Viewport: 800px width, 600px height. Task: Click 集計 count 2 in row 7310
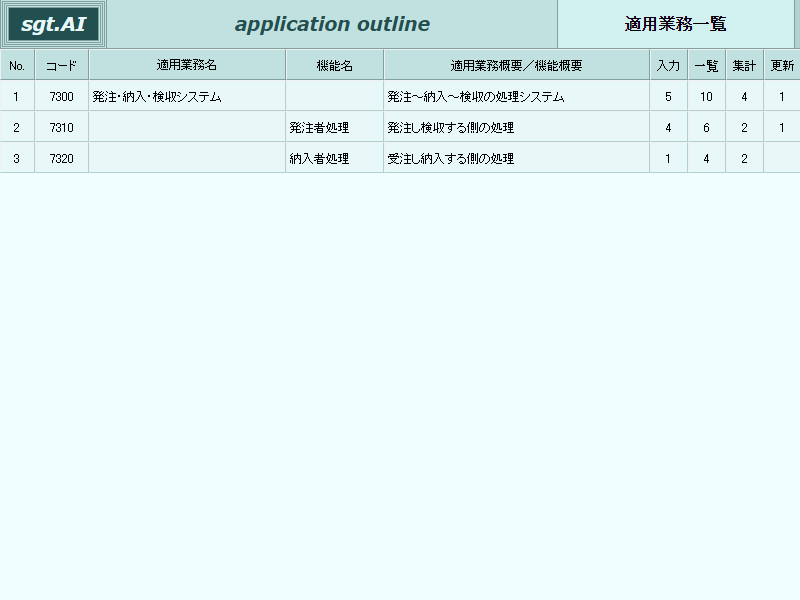[x=744, y=128]
